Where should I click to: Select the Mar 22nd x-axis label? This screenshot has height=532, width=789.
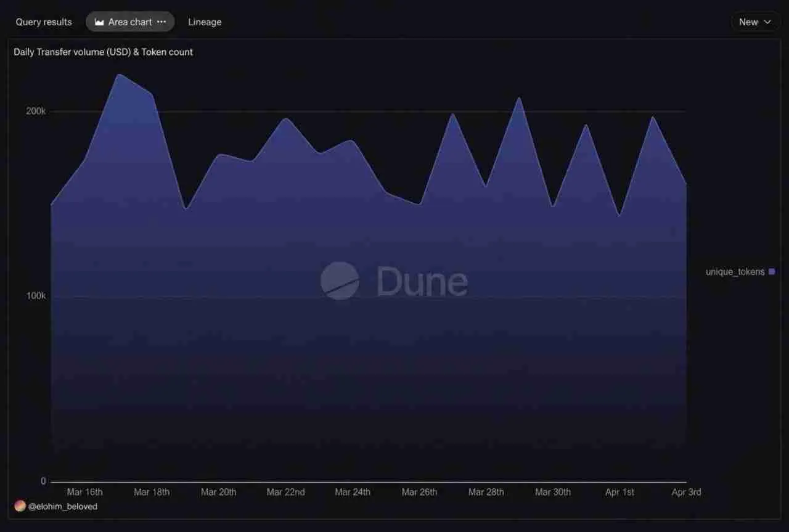[285, 492]
